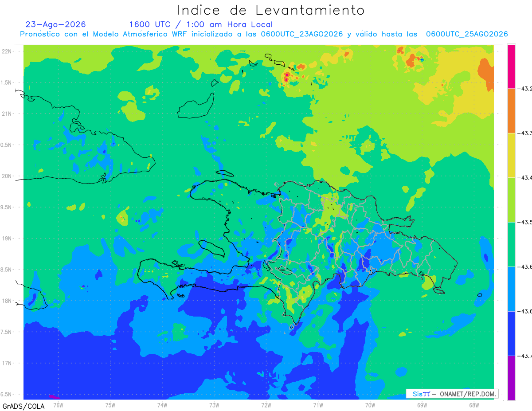Click the '68W' longitude label
This screenshot has width=532, height=411.
coord(473,404)
